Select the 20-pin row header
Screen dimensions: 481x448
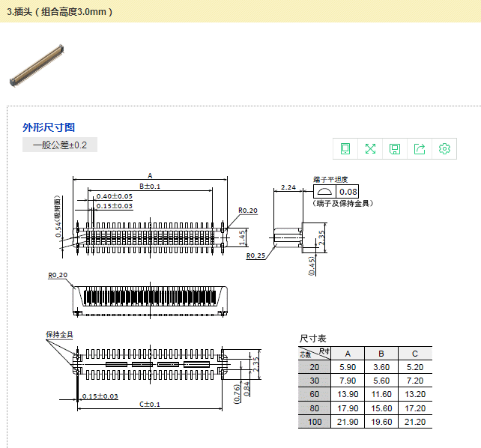(x=314, y=367)
